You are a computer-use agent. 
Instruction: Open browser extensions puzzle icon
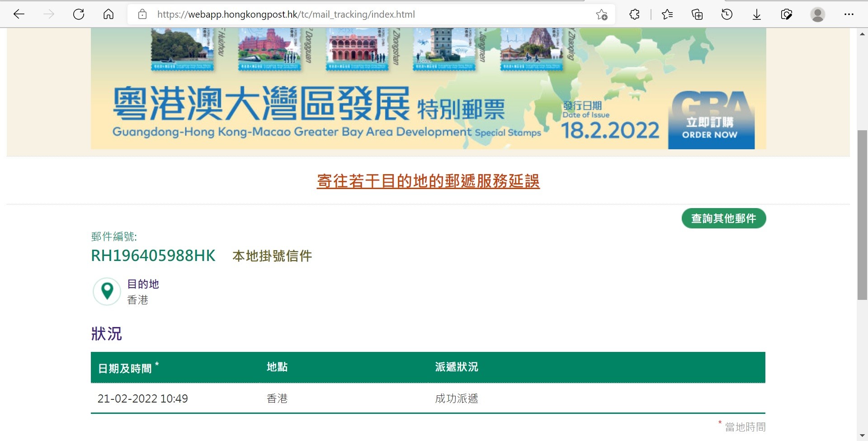point(634,14)
